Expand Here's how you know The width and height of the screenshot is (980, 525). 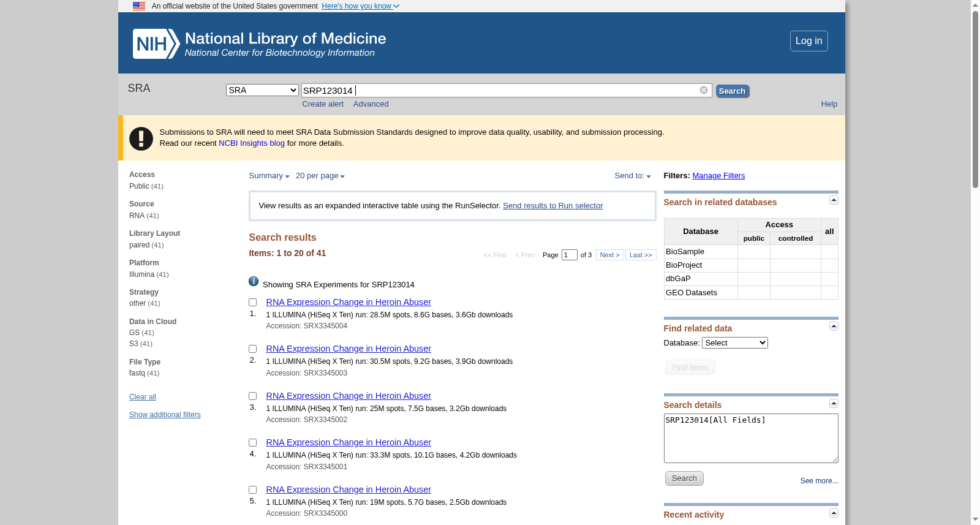360,6
